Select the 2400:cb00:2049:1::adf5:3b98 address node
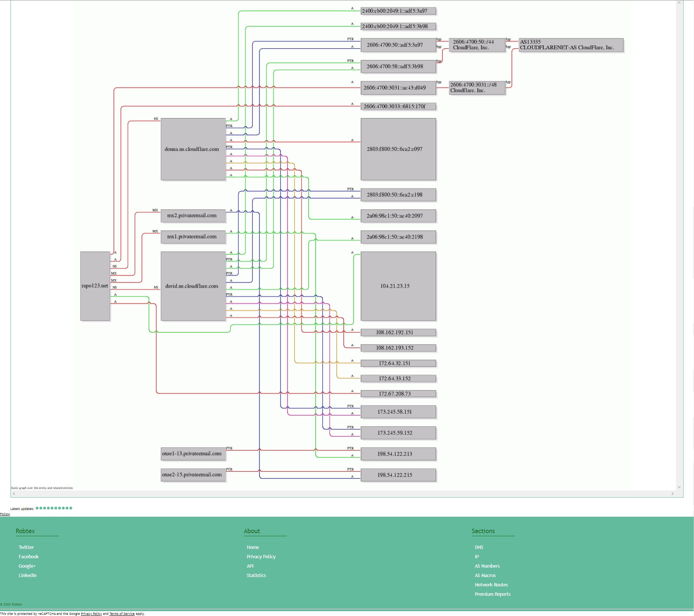The height and width of the screenshot is (616, 694). (x=398, y=26)
